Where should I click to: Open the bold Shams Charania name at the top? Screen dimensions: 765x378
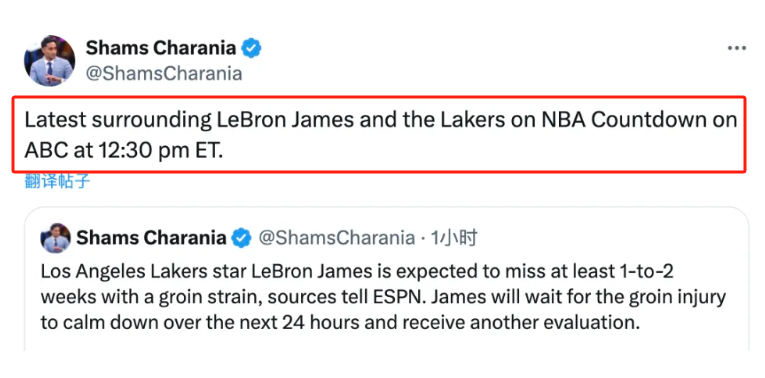161,48
